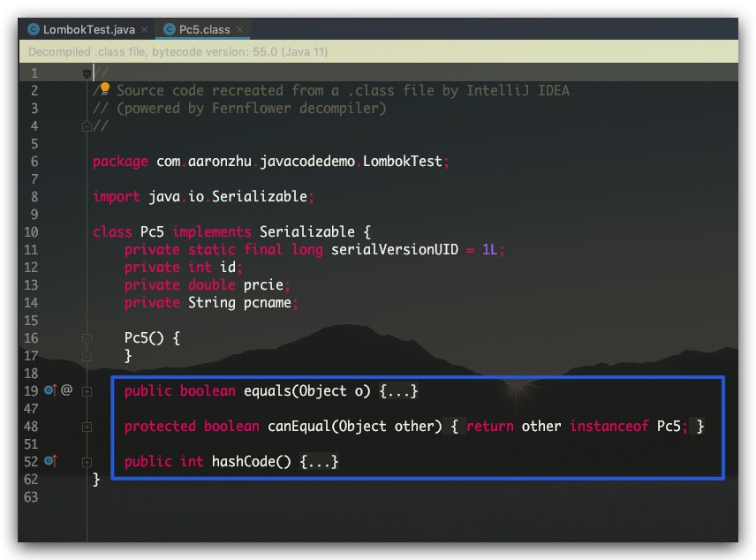The height and width of the screenshot is (560, 756).
Task: Click line number 10 in the gutter
Action: pos(31,232)
